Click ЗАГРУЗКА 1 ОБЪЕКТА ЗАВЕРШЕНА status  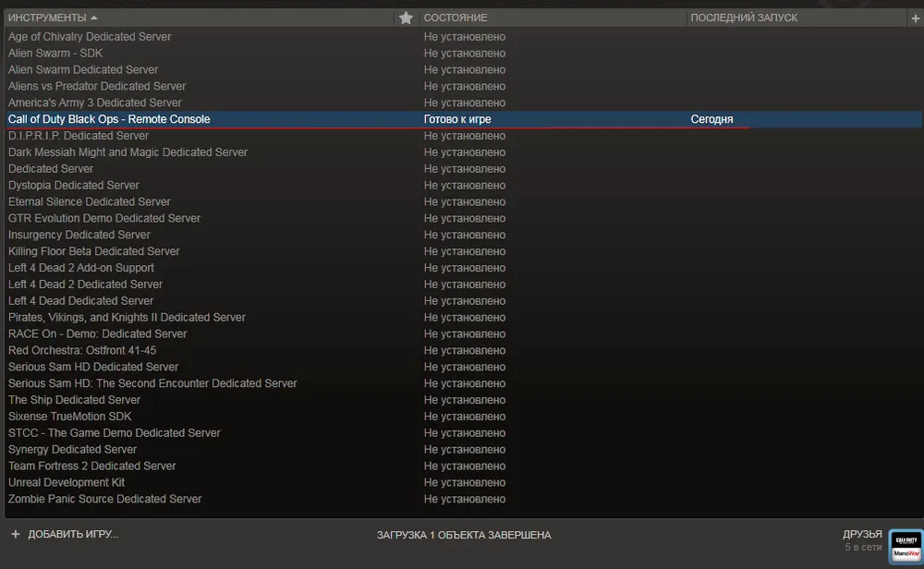pos(464,535)
